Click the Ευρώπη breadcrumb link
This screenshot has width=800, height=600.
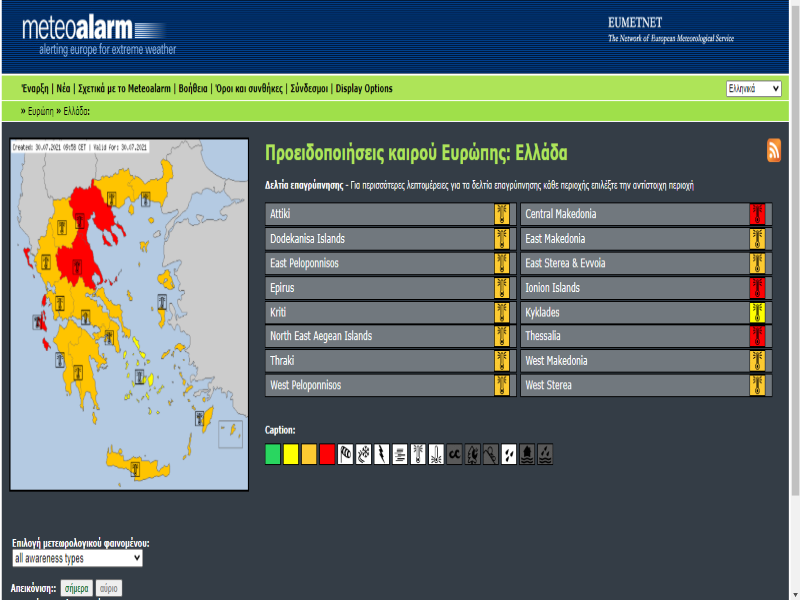click(40, 111)
